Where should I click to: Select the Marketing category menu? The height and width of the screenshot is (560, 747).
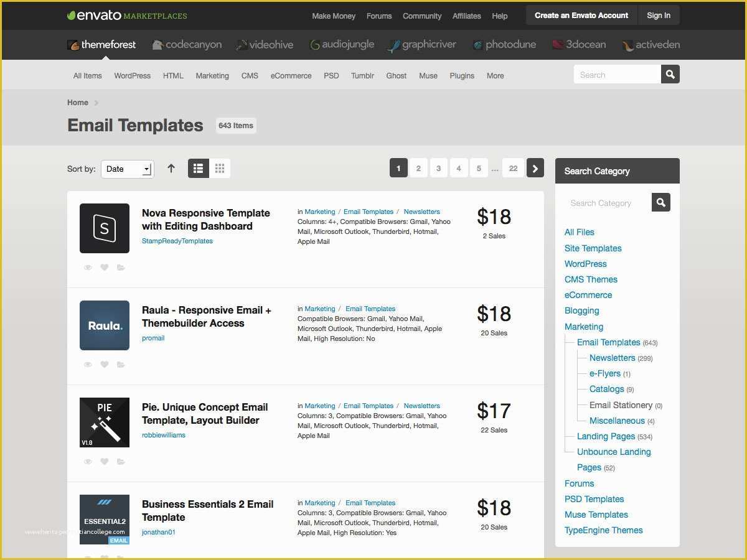[212, 76]
